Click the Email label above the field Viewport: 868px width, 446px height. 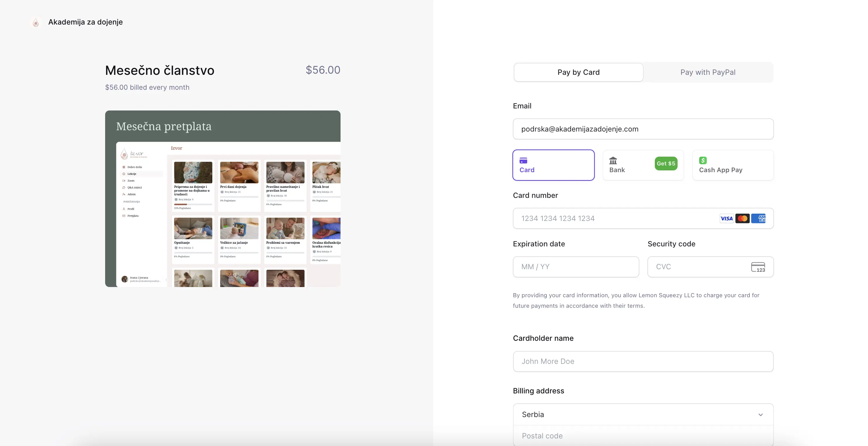522,106
